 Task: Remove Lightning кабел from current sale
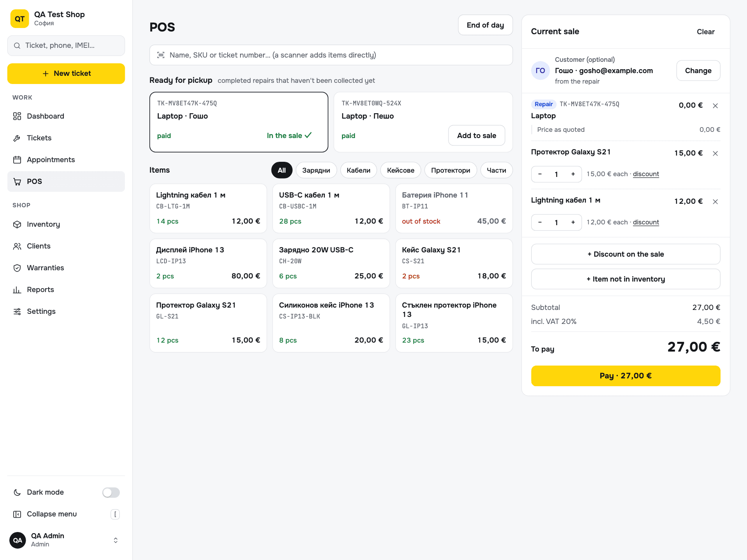coord(715,202)
